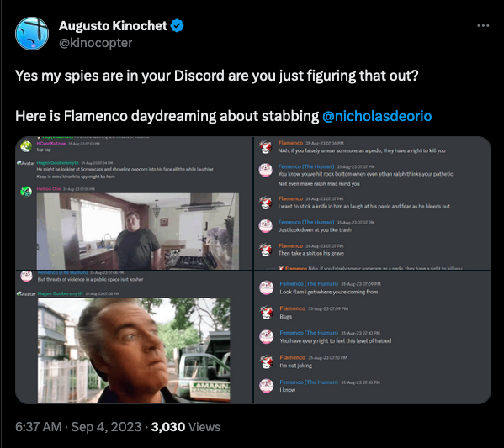Click Femenco (The Human) avatar beside 'I know'

267,386
